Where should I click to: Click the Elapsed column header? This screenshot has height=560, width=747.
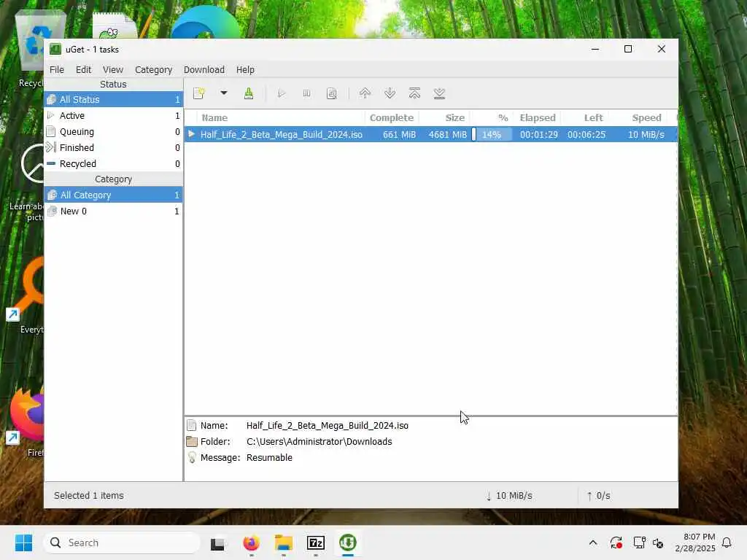pos(538,117)
